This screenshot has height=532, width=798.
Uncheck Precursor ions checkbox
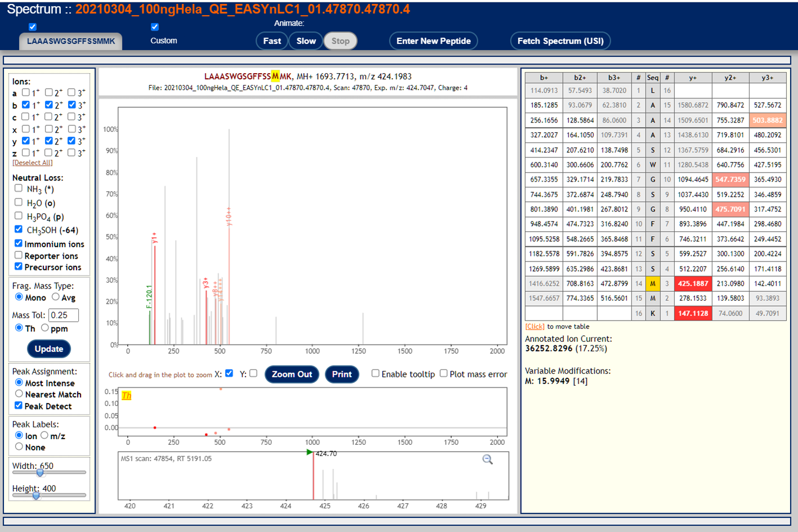coord(19,266)
